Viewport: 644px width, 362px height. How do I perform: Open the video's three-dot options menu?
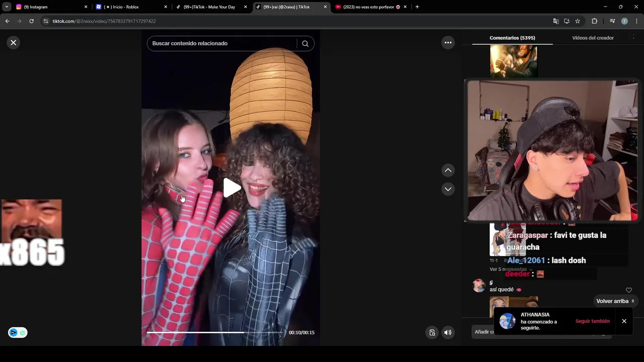point(448,43)
